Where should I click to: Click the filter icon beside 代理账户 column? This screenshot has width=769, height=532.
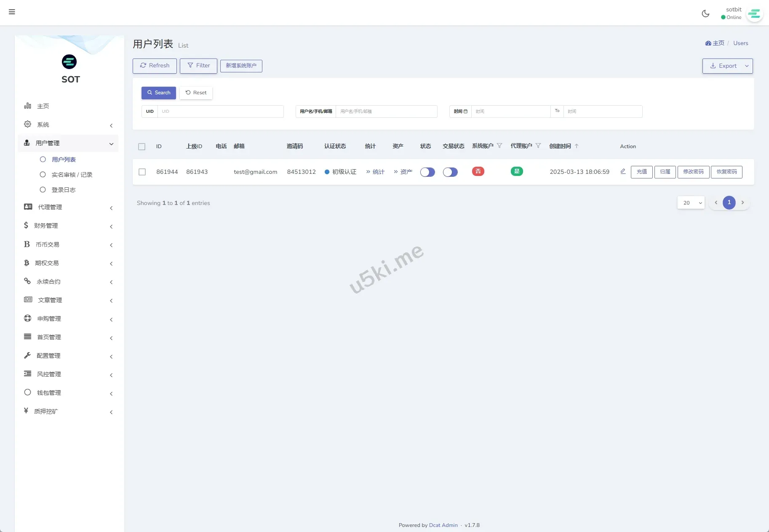pos(538,146)
